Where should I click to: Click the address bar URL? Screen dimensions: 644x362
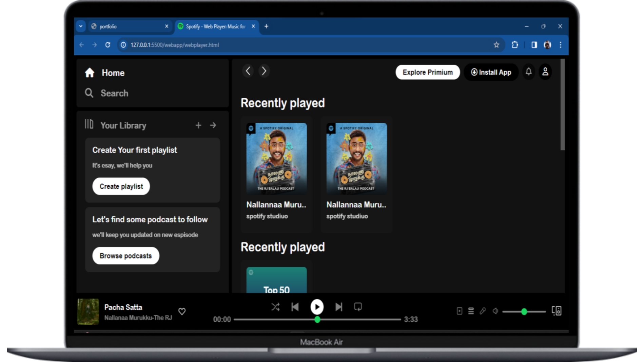click(175, 45)
